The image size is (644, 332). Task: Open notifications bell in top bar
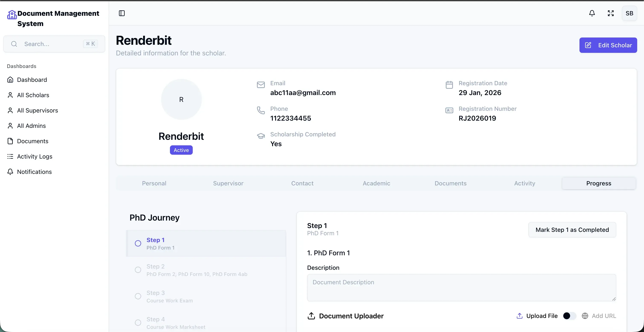[x=592, y=13]
